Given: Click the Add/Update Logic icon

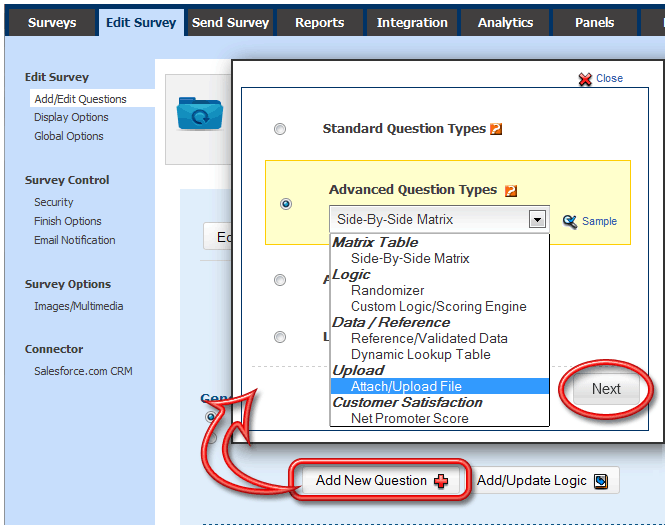Looking at the screenshot, I should tap(600, 481).
